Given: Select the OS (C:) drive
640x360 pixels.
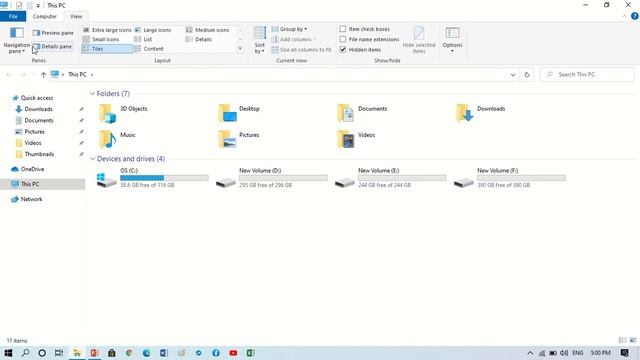Looking at the screenshot, I should [153, 178].
